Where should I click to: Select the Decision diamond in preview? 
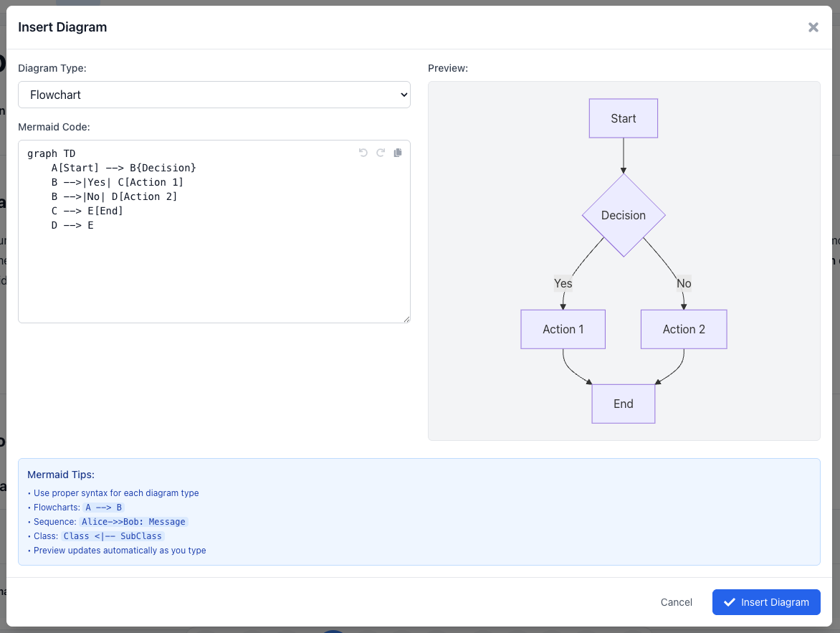coord(624,215)
